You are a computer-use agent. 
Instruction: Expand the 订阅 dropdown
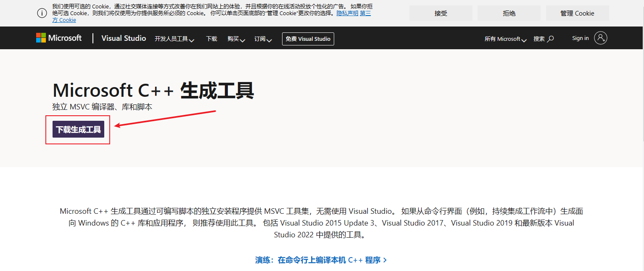click(263, 39)
